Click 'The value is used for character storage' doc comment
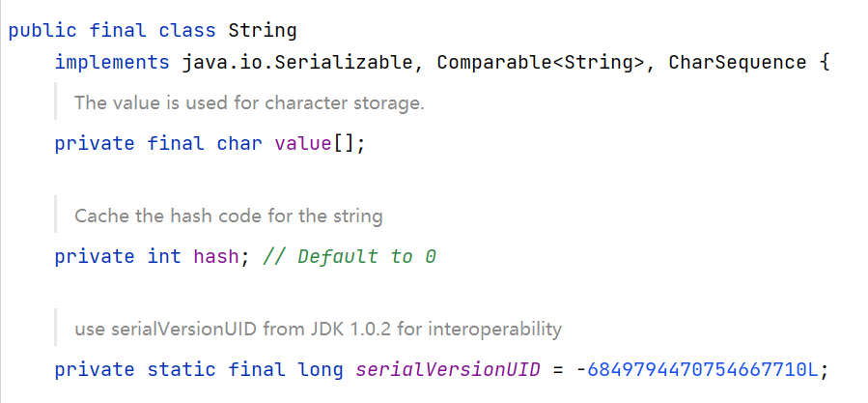 click(249, 102)
